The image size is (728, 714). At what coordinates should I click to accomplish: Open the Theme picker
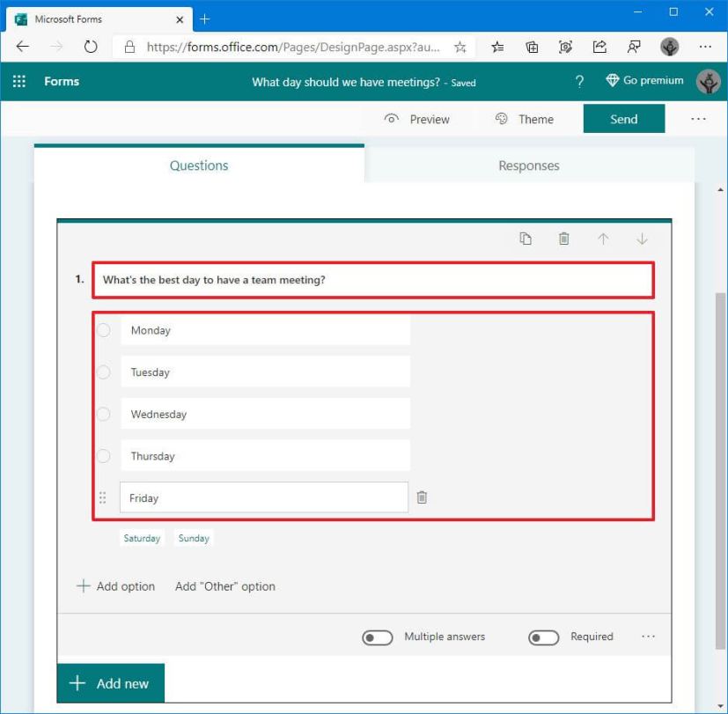(524, 120)
